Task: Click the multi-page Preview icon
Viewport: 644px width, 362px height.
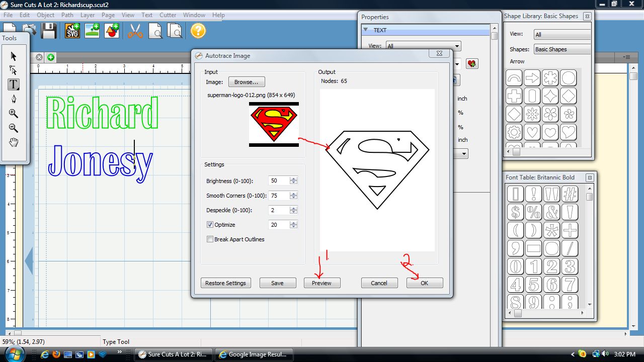Action: click(175, 31)
